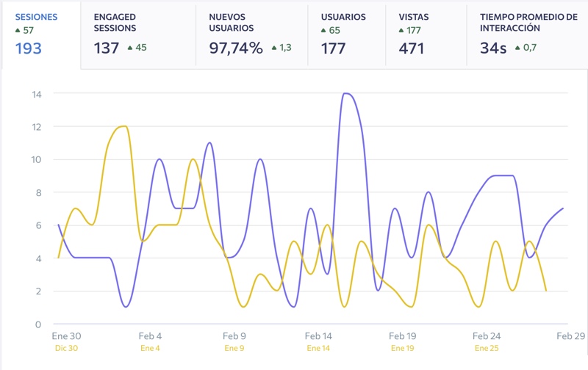Click the purple line peak at 14
588x370 pixels.
(x=345, y=93)
